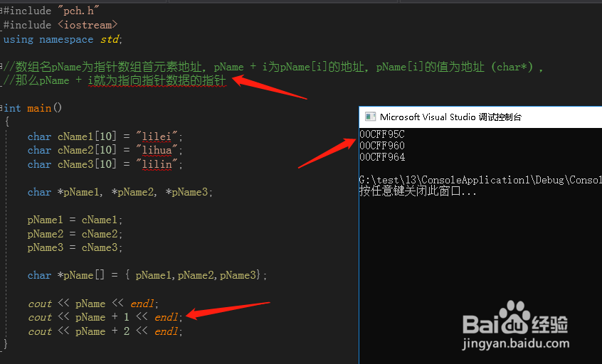Click the first comment line starting with 数组名pName

[x=273, y=67]
